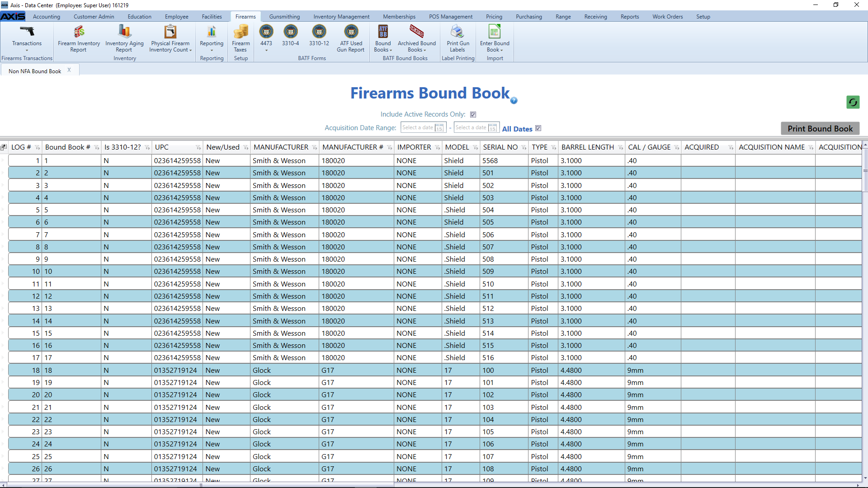Open the Reports tab
This screenshot has height=488, width=868.
coord(629,17)
